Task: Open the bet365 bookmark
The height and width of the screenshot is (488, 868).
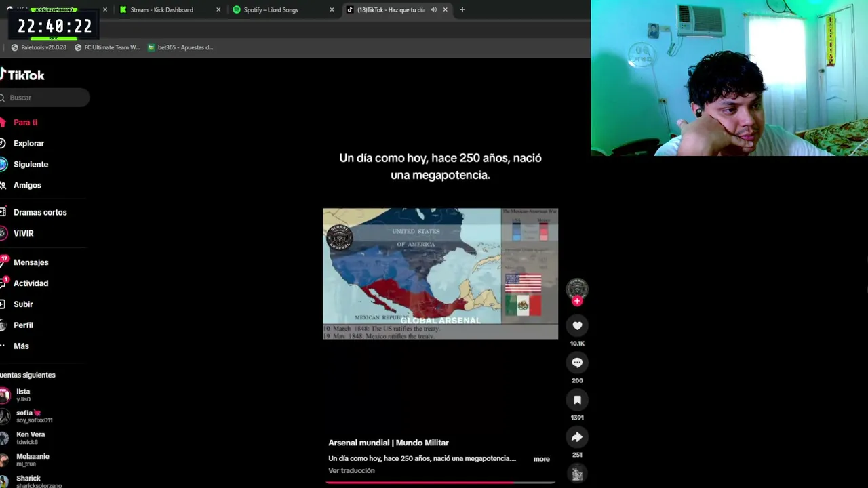Action: coord(180,47)
